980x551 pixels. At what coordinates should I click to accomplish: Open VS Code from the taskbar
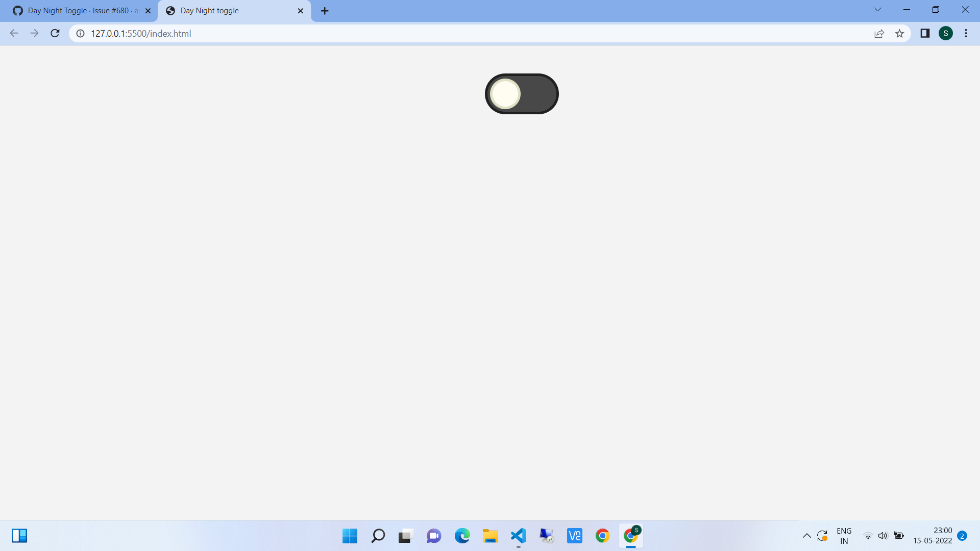518,536
